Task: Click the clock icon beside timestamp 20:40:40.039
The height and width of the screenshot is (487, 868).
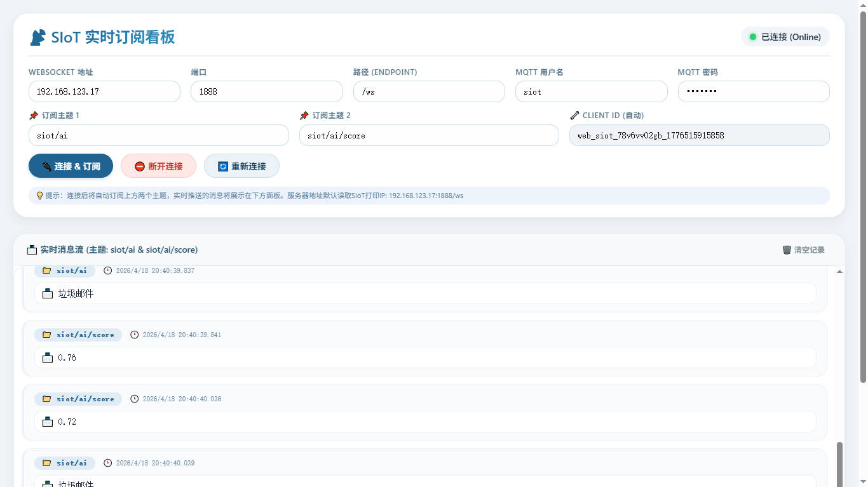Action: click(x=108, y=463)
